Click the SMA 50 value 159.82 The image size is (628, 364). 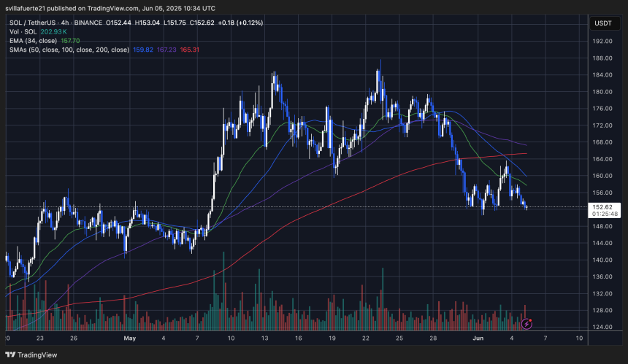click(143, 50)
